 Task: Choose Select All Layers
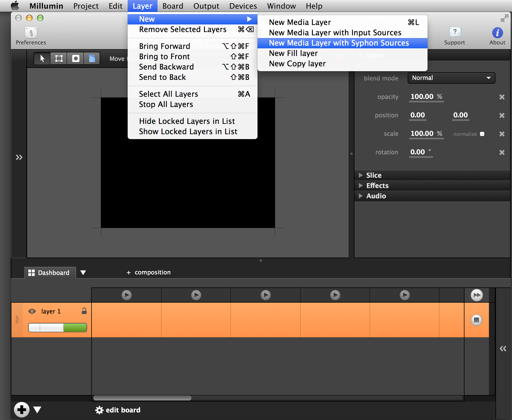[193, 94]
